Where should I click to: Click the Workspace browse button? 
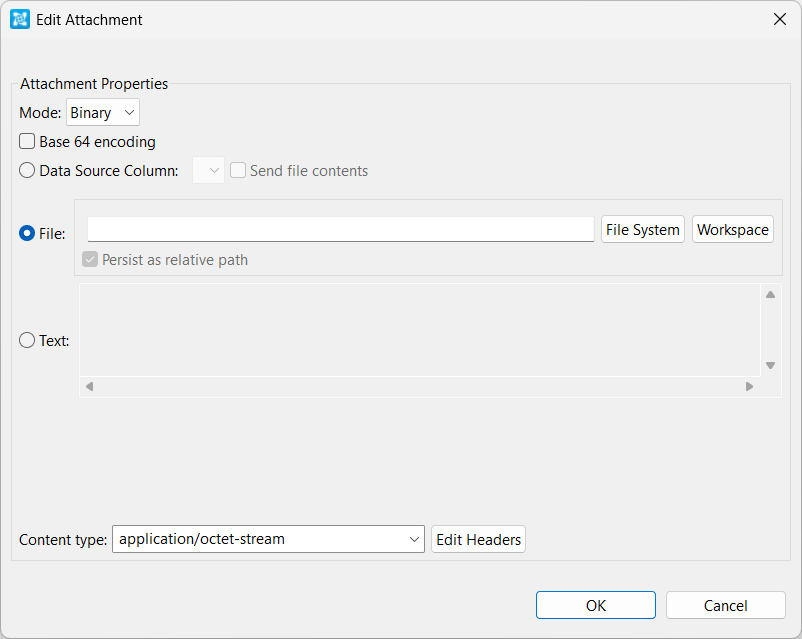tap(732, 229)
